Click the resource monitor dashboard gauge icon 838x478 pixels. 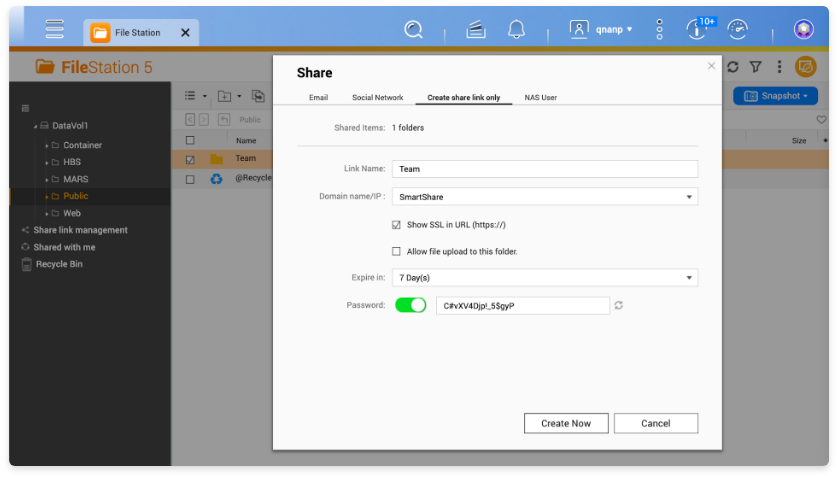click(x=737, y=30)
